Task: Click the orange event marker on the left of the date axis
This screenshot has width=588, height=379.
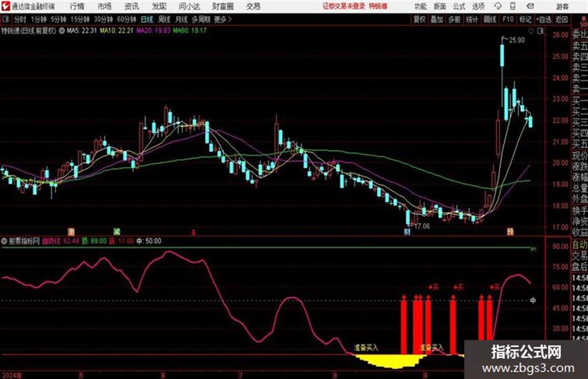Action: (71, 232)
